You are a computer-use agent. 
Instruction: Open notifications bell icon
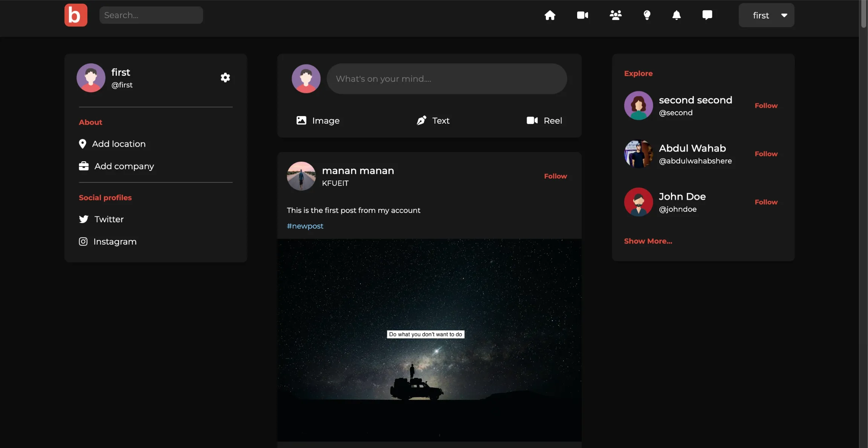click(677, 15)
